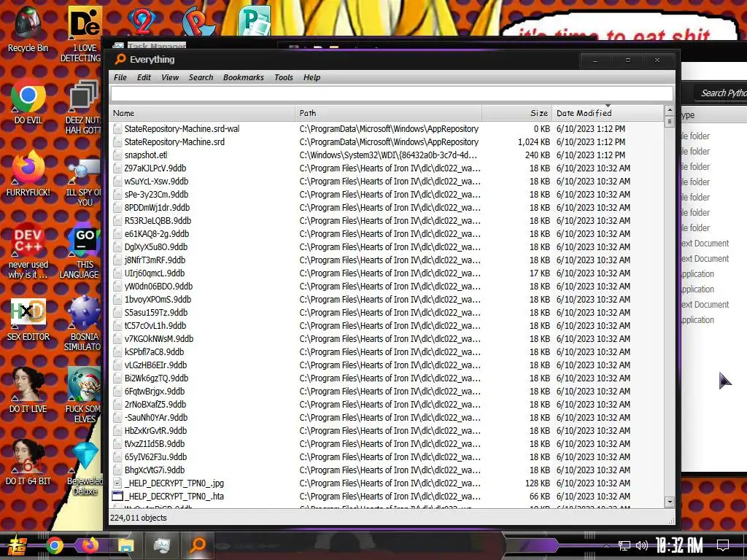Open the Search menu

pos(201,77)
